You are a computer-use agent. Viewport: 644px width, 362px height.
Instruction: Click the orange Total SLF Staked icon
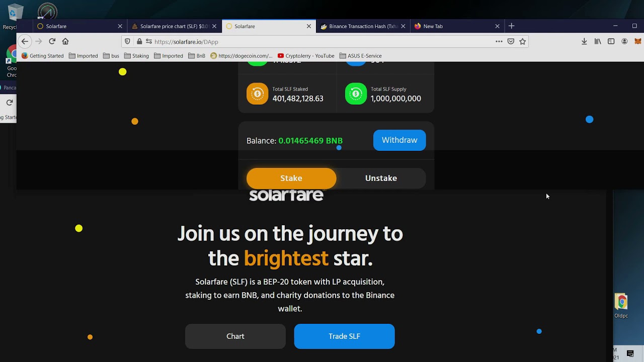pyautogui.click(x=257, y=94)
